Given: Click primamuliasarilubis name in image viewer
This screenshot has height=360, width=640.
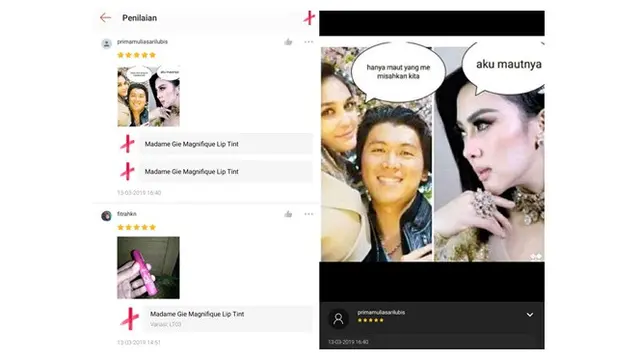Looking at the screenshot, I should click(382, 312).
